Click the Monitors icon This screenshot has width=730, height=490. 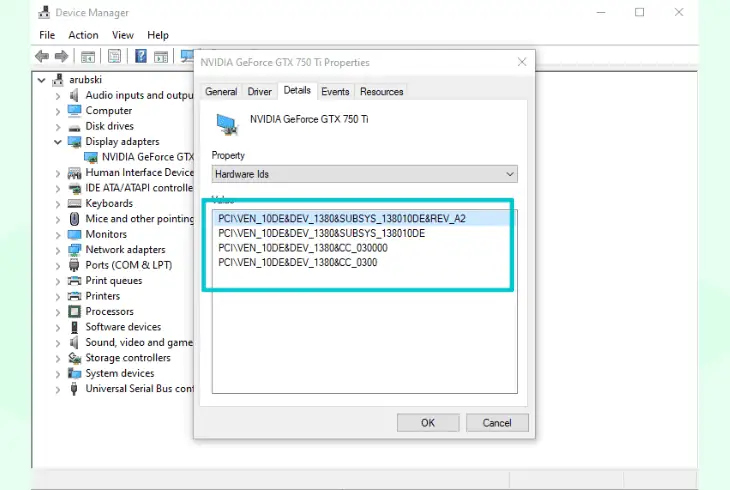click(74, 234)
